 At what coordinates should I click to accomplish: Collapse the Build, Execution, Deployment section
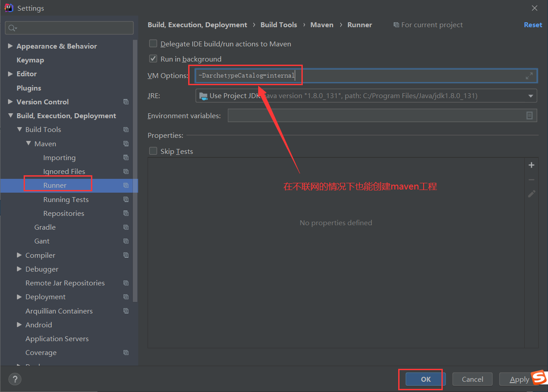pyautogui.click(x=10, y=116)
